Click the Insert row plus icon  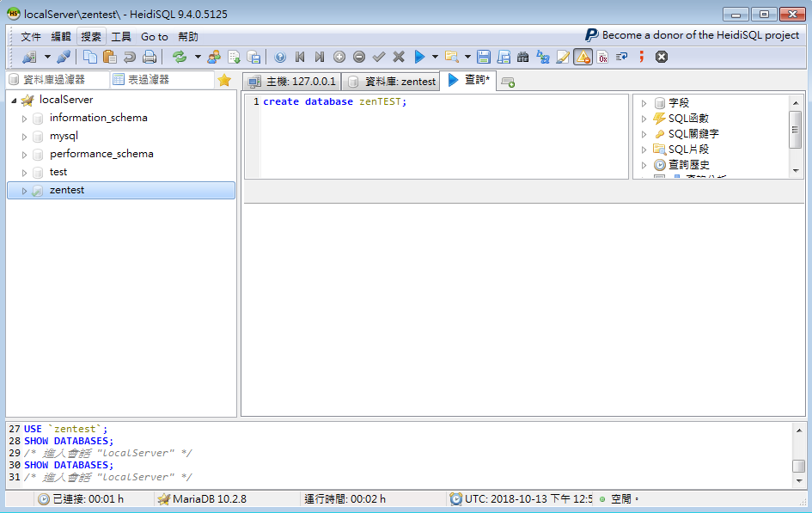(339, 57)
